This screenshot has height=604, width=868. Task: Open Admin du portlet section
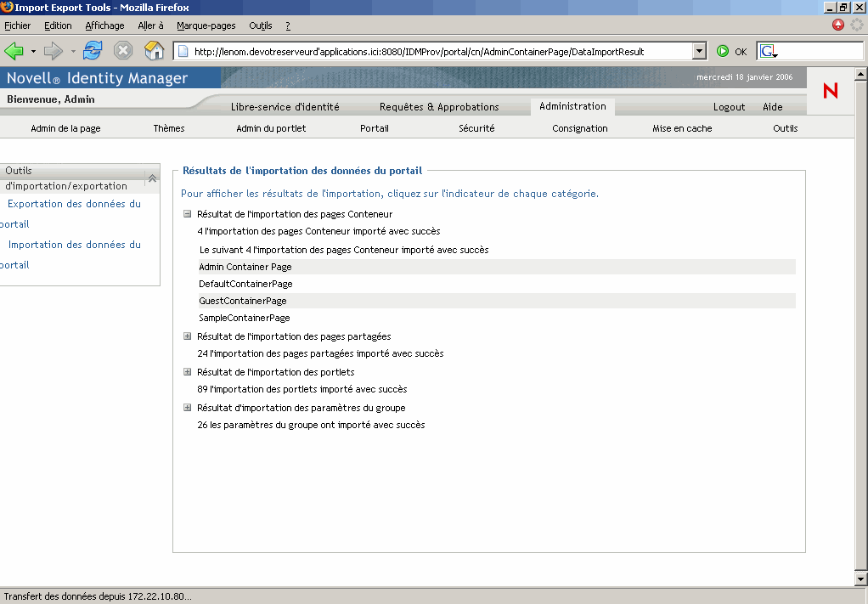pos(271,128)
